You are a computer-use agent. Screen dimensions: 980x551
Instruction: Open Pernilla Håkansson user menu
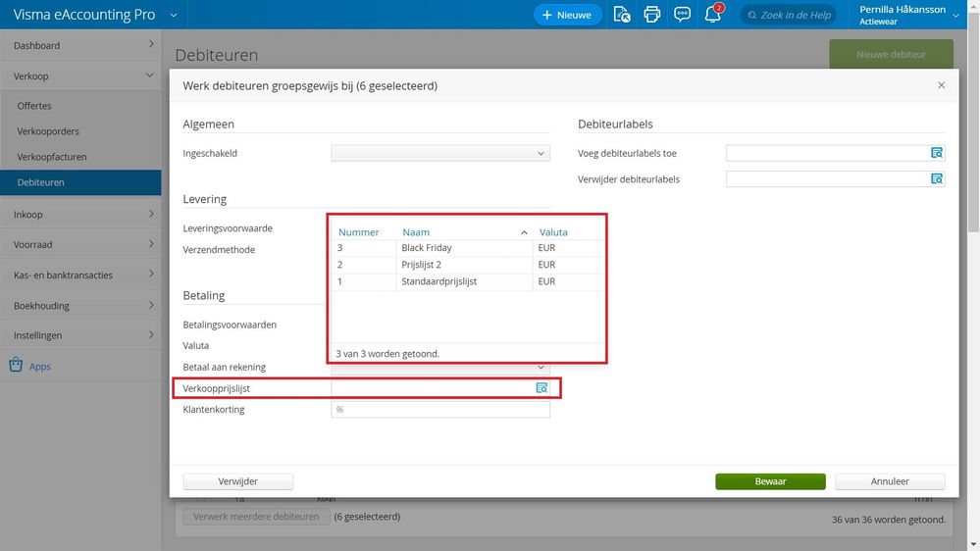tap(908, 15)
